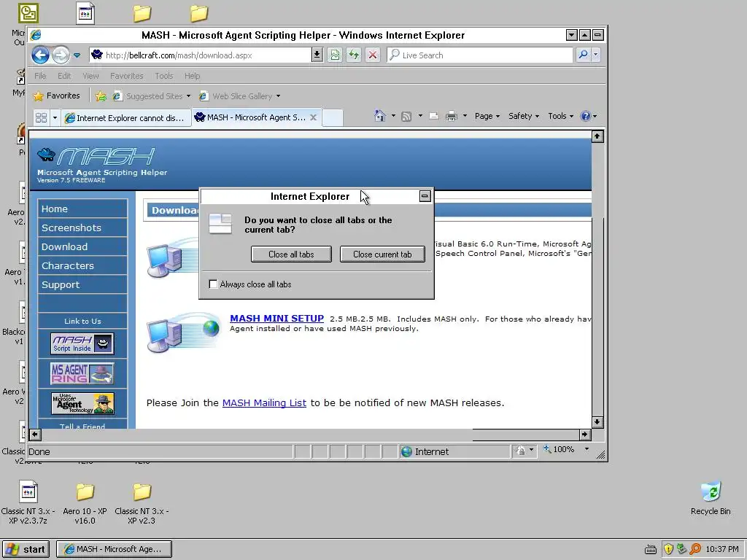Switch to the MASH - Microsoft Agent tab
Screen dimensions: 747x560
(256, 117)
